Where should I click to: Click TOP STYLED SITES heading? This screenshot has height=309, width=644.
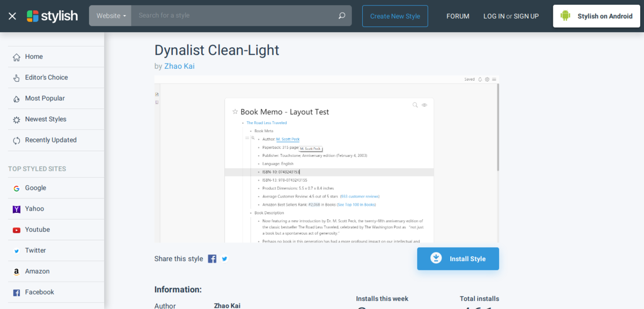(37, 169)
